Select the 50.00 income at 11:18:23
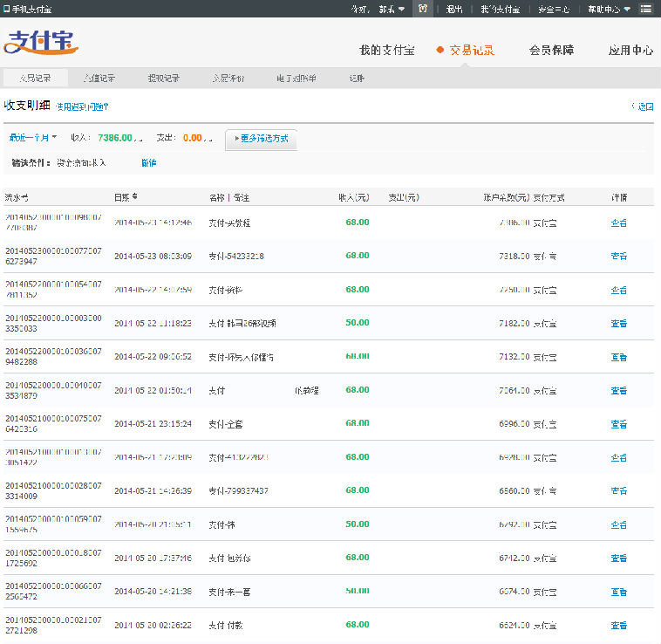 (358, 323)
